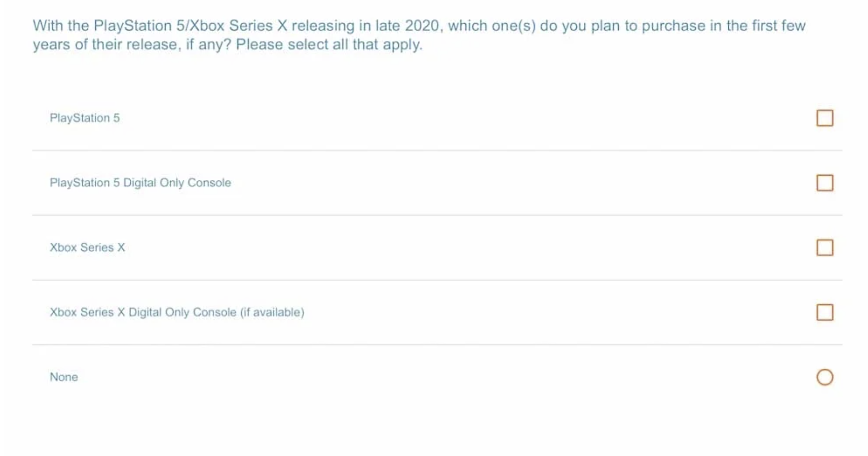
Task: Click the "PlayStation 5 Digital Only Console" label
Action: click(140, 183)
